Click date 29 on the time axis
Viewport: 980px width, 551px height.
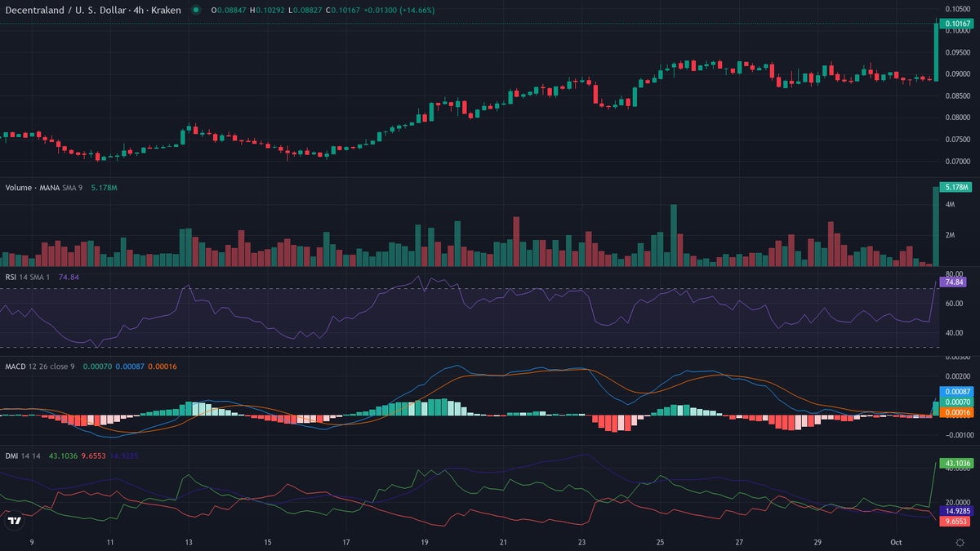(x=817, y=542)
